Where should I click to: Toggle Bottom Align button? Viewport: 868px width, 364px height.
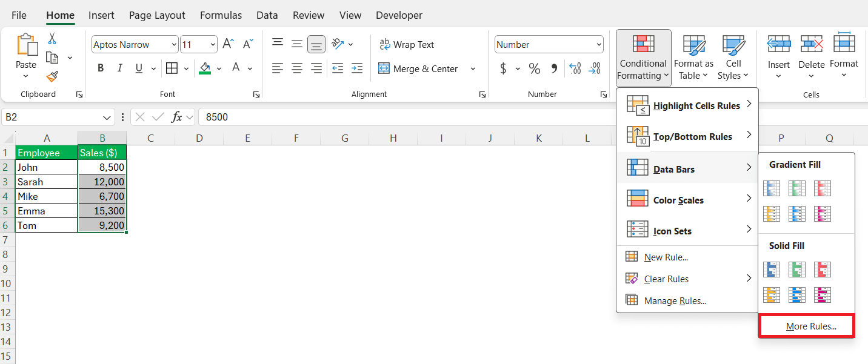[316, 44]
